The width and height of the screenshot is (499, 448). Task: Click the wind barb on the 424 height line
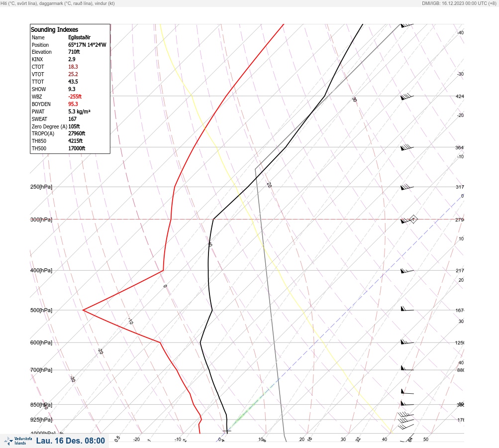(x=407, y=97)
